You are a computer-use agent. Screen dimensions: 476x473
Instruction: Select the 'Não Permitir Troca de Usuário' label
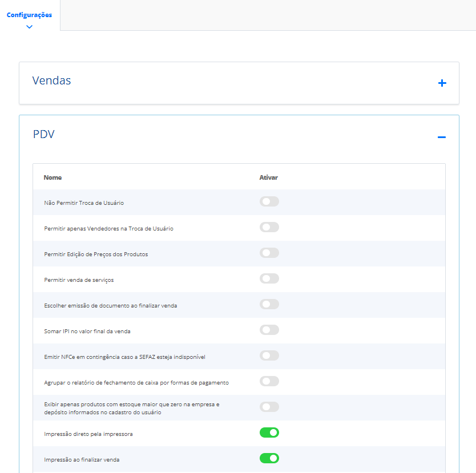tap(84, 203)
